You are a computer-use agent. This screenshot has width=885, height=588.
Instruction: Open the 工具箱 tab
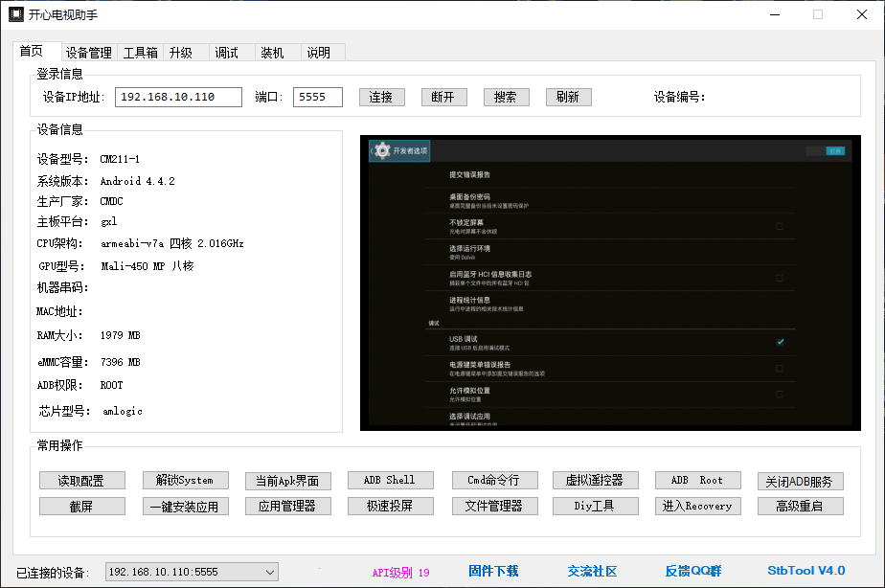pos(141,53)
